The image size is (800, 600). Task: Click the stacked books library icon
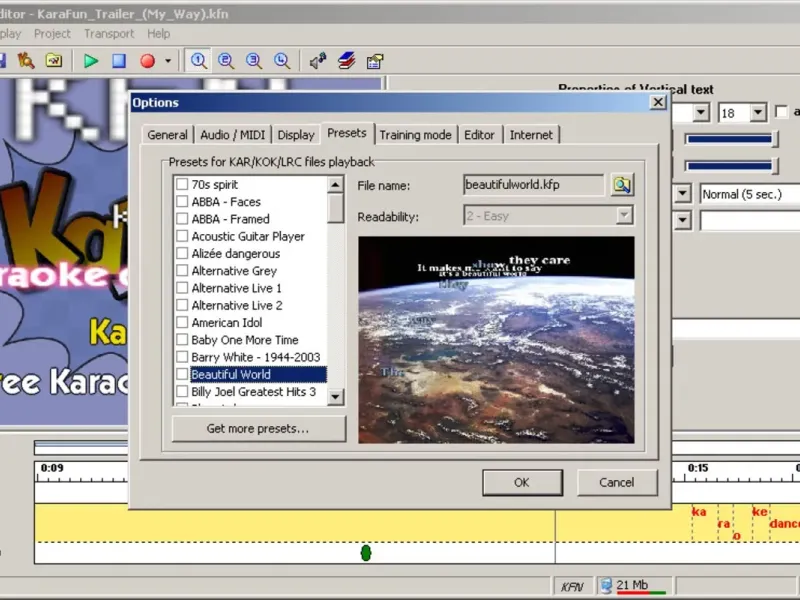click(x=346, y=61)
